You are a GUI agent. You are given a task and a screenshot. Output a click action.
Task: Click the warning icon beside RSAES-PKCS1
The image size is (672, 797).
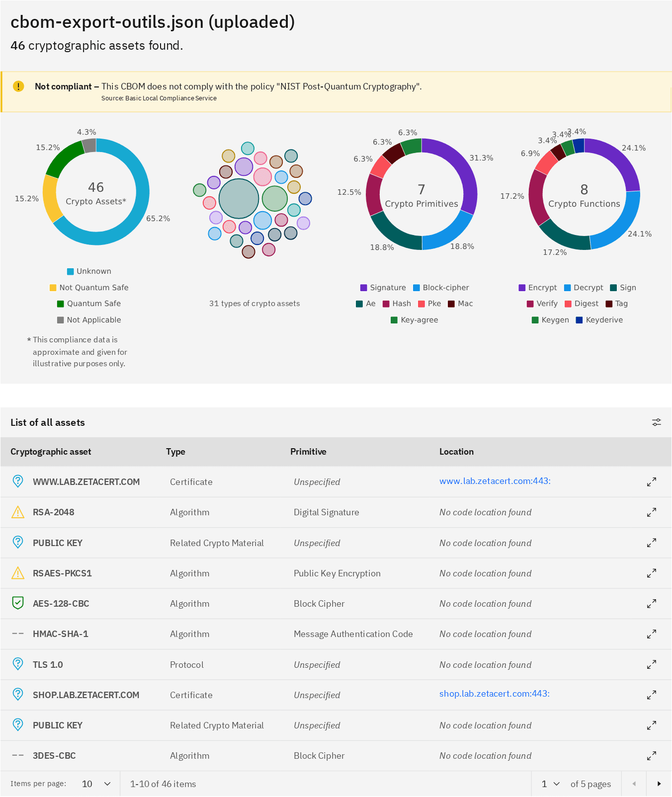18,573
